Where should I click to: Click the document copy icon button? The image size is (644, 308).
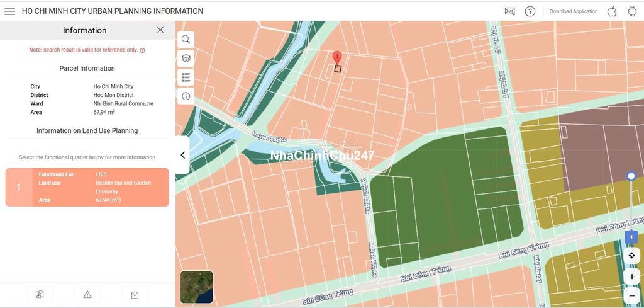click(40, 294)
